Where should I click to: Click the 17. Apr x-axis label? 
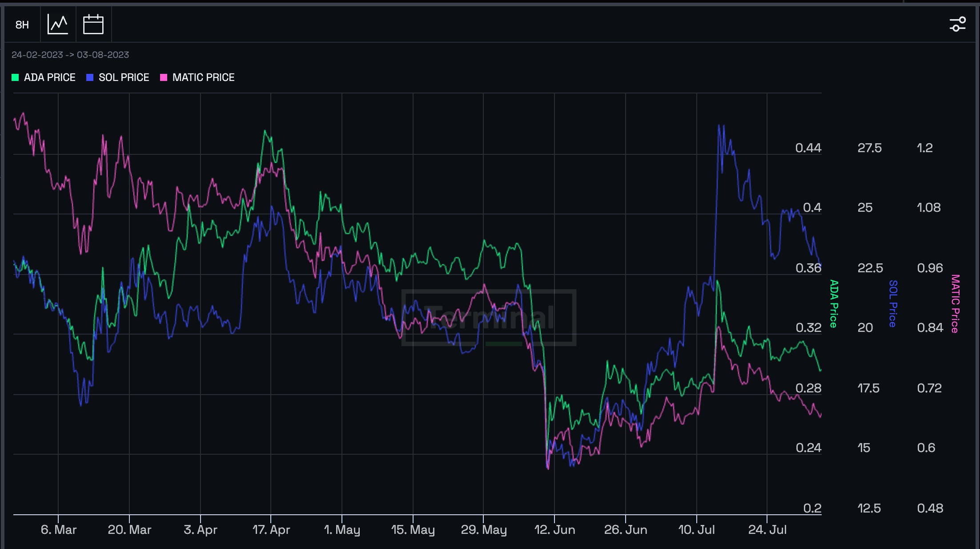click(271, 530)
